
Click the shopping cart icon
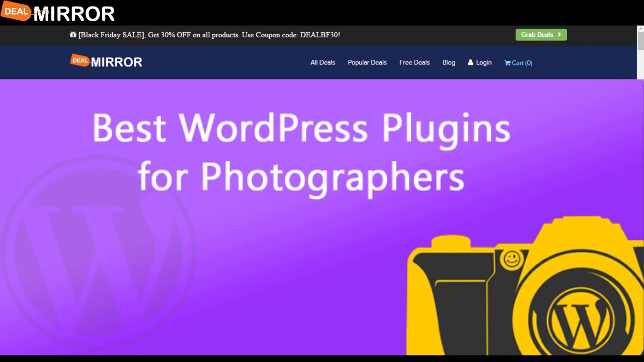coord(507,63)
